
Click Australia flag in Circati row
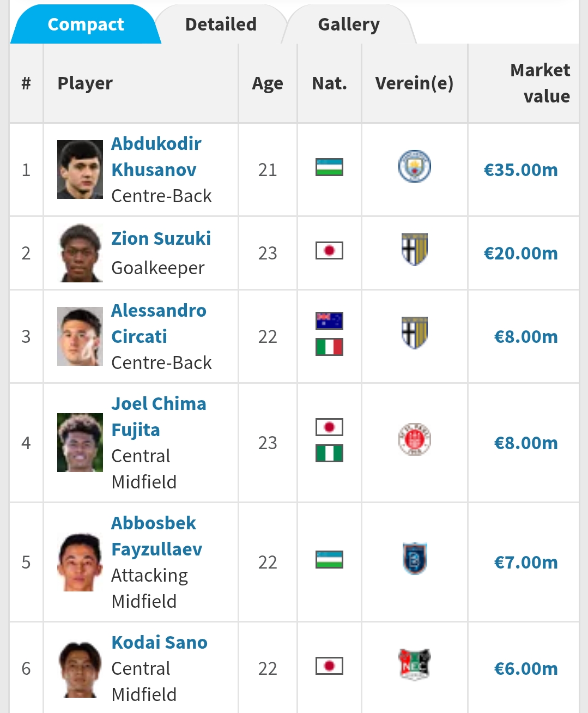coord(329,321)
